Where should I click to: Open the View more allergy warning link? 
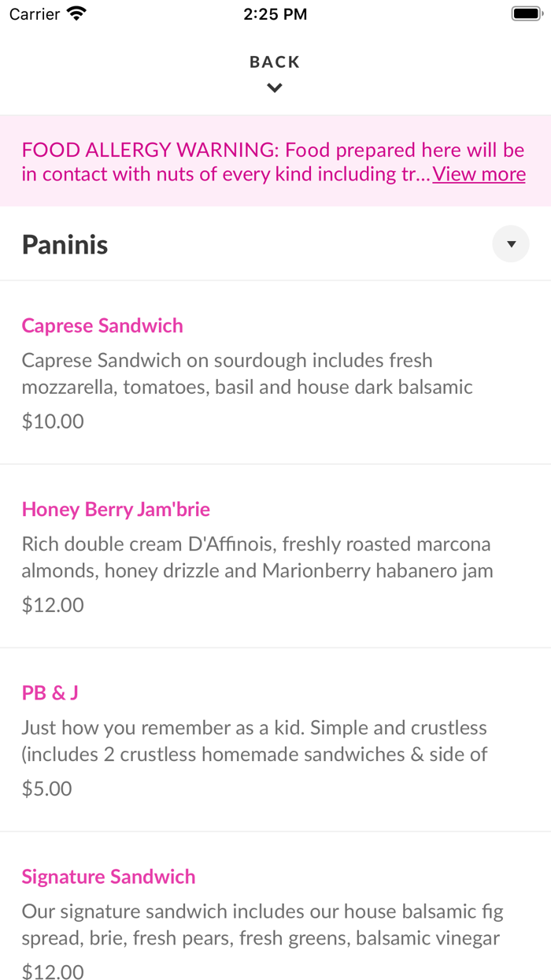479,174
